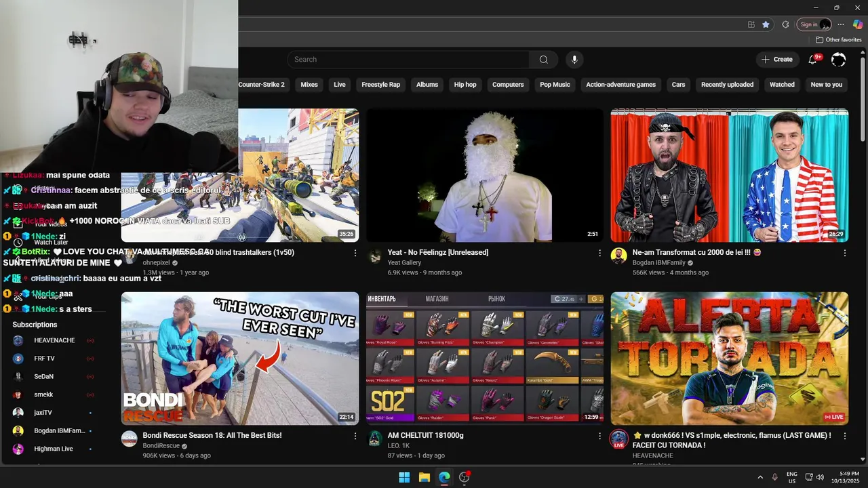Open Edge Settings and more menu
This screenshot has height=488, width=868.
[x=841, y=24]
